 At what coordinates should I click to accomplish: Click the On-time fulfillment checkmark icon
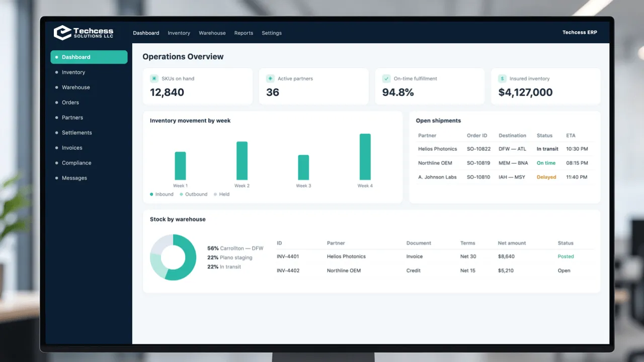(x=386, y=78)
